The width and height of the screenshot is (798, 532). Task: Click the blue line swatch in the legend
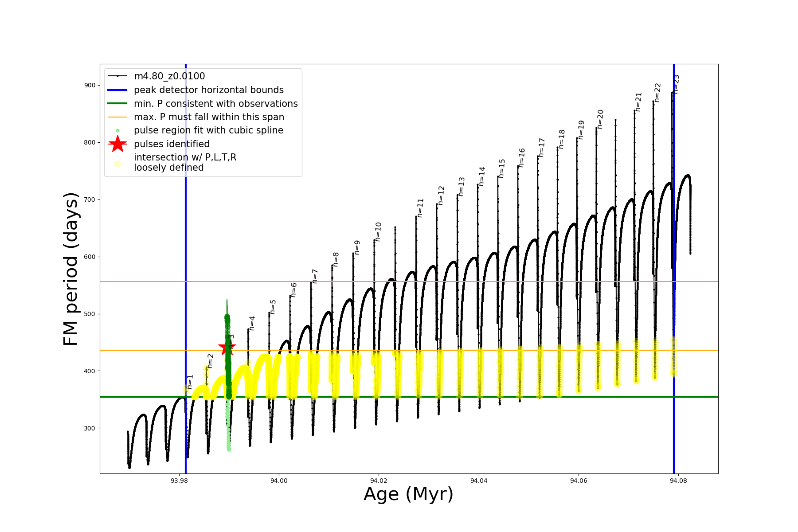pyautogui.click(x=117, y=90)
